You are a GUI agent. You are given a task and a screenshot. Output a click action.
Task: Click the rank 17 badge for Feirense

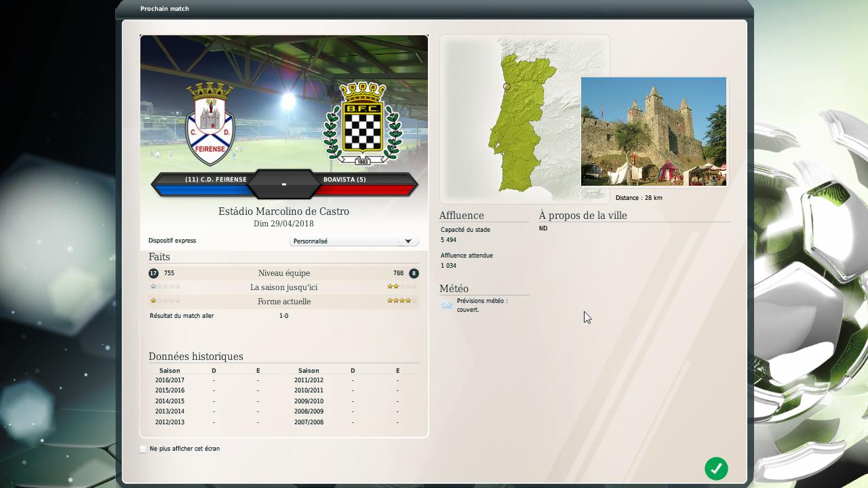pos(153,273)
